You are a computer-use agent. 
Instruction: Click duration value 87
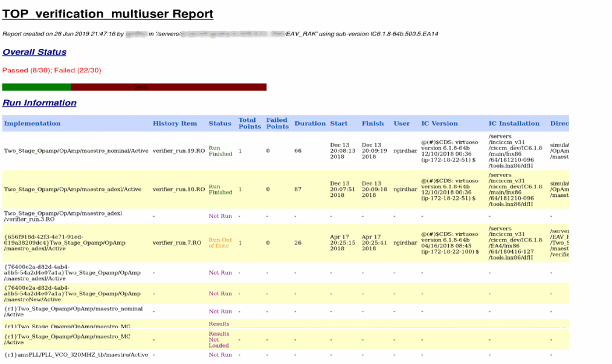pyautogui.click(x=298, y=189)
